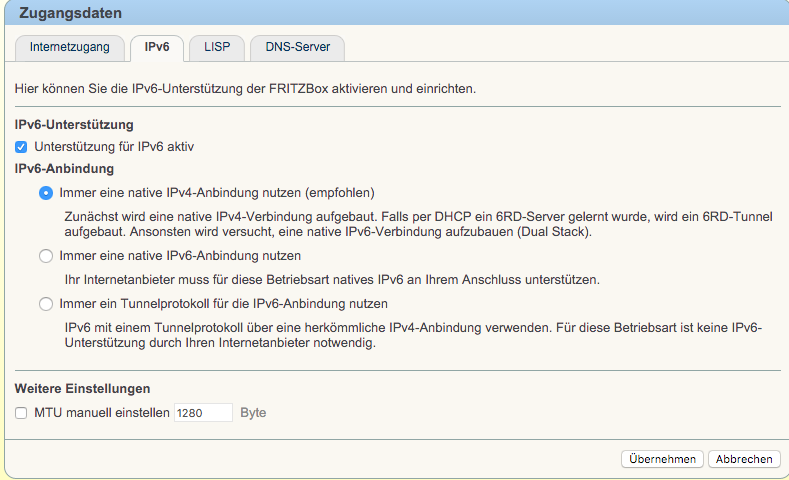The height and width of the screenshot is (480, 789).
Task: Open the DNS-Server tab
Action: click(298, 47)
